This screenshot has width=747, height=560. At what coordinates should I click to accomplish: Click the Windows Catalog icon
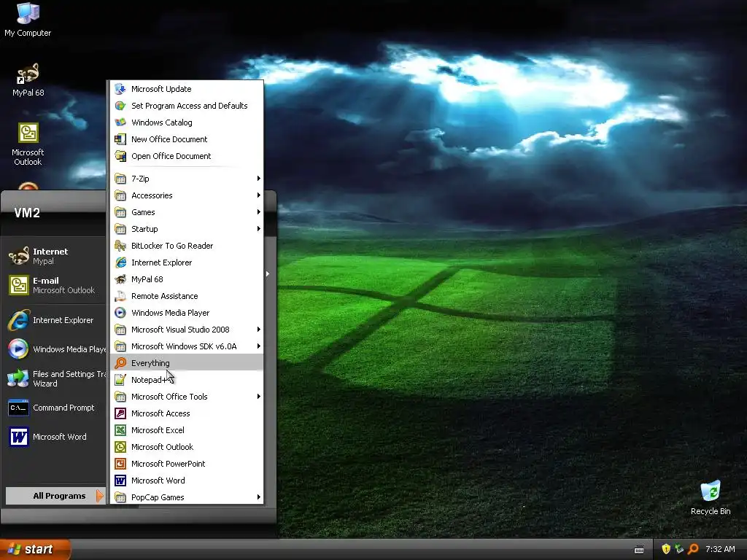click(x=120, y=122)
